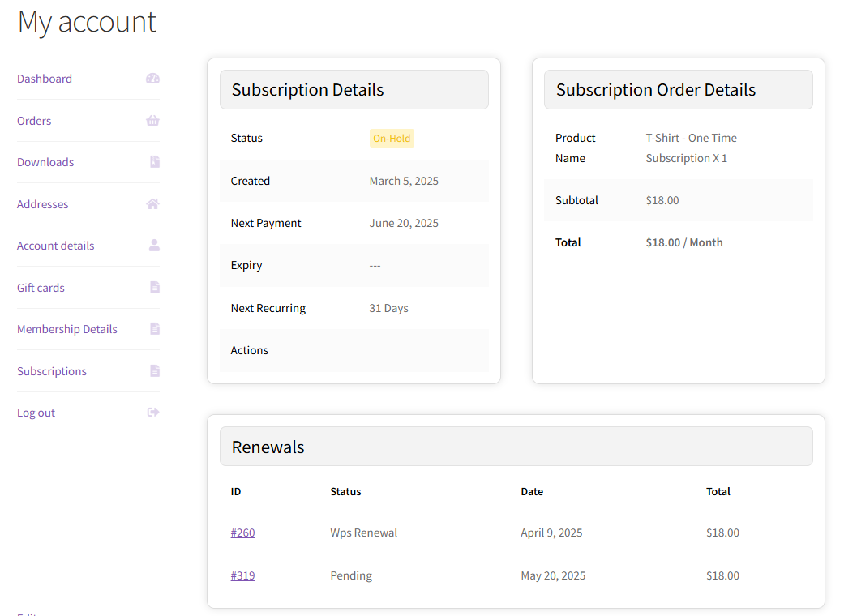The height and width of the screenshot is (616, 857).
Task: Click the Renewals ID column header
Action: 236,491
